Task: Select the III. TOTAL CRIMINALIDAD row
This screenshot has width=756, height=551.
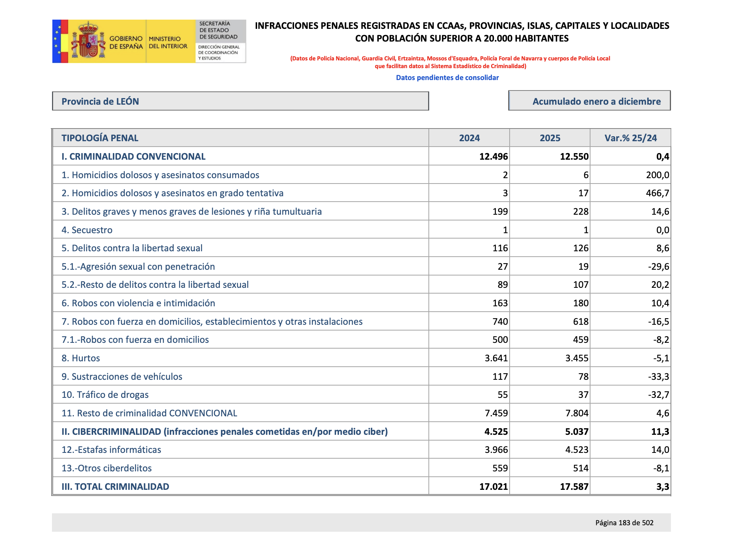Action: [x=115, y=486]
